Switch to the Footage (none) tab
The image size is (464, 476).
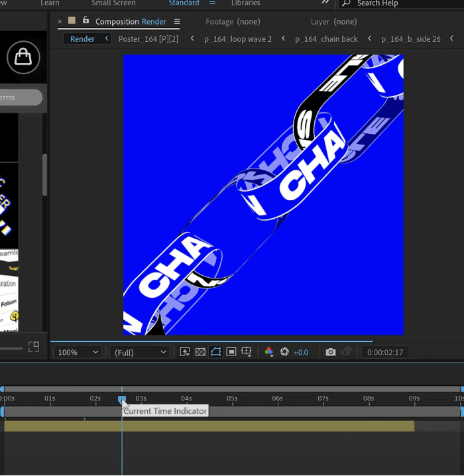click(x=233, y=21)
